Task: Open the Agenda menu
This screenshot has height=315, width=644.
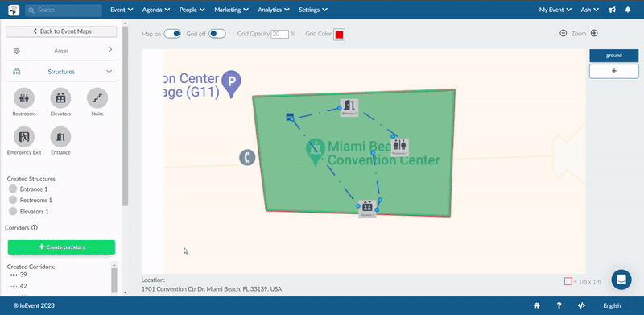Action: tap(156, 10)
